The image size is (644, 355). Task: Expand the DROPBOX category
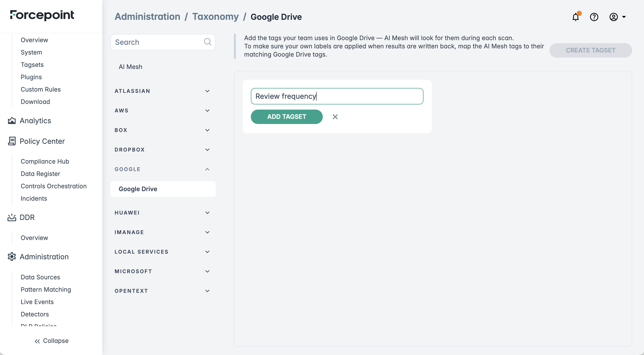207,150
